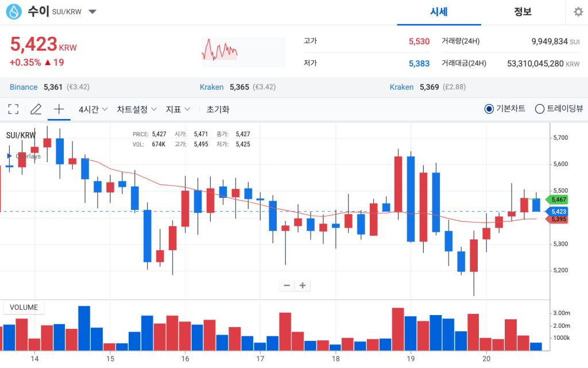
Task: Open settings with the gear icon
Action: tap(578, 12)
